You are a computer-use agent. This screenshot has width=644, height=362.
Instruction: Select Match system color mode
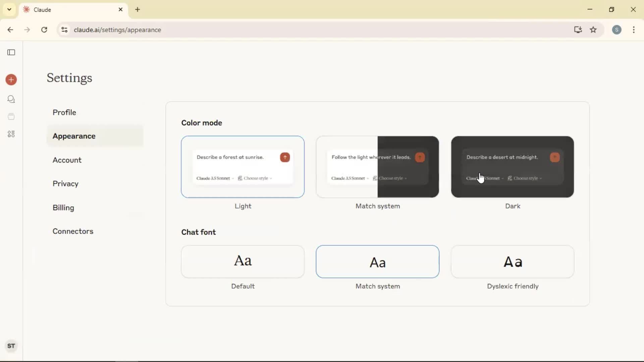click(x=377, y=167)
